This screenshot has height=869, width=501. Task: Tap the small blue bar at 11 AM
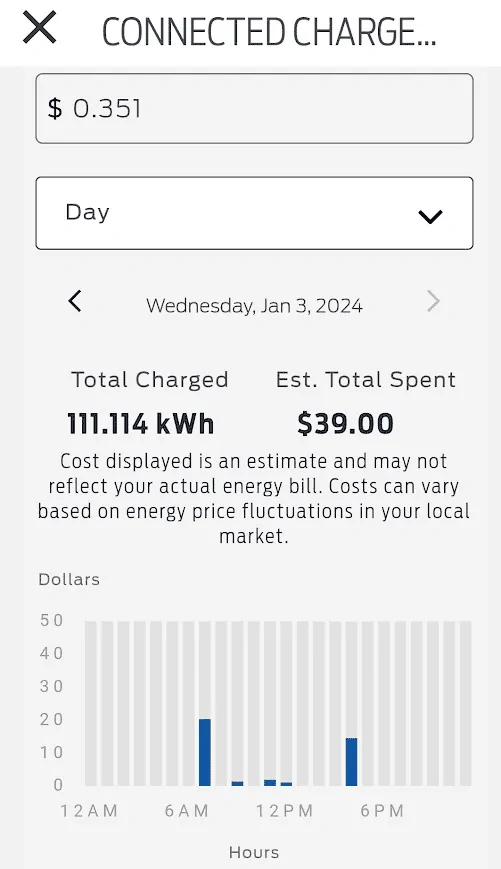(270, 783)
